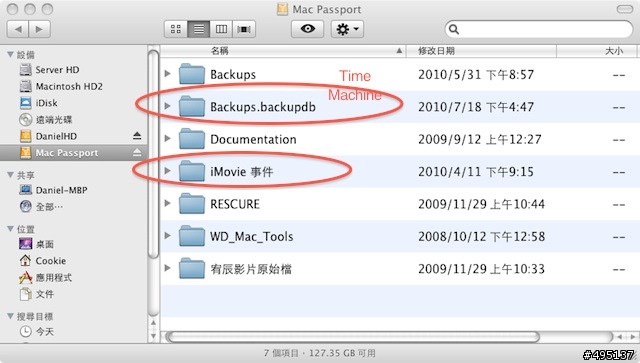The image size is (640, 363).
Task: Select the Backups folder icon
Action: (192, 73)
